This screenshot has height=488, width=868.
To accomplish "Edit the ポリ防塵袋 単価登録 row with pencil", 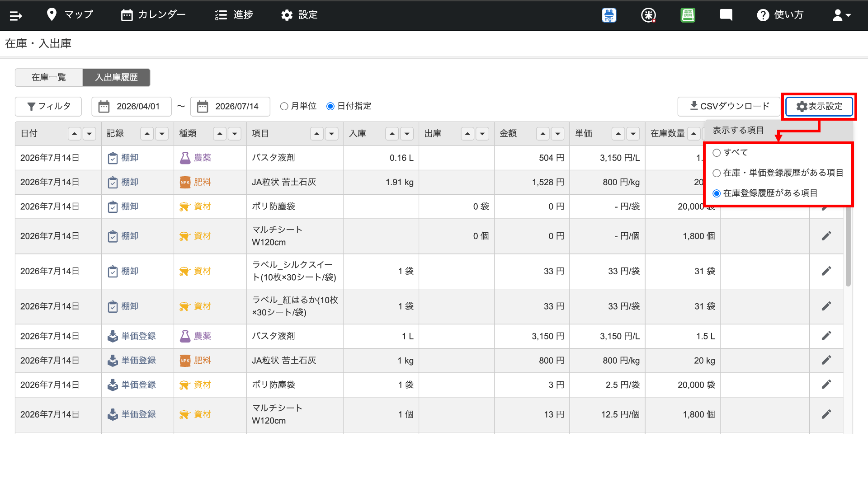I will pyautogui.click(x=826, y=385).
